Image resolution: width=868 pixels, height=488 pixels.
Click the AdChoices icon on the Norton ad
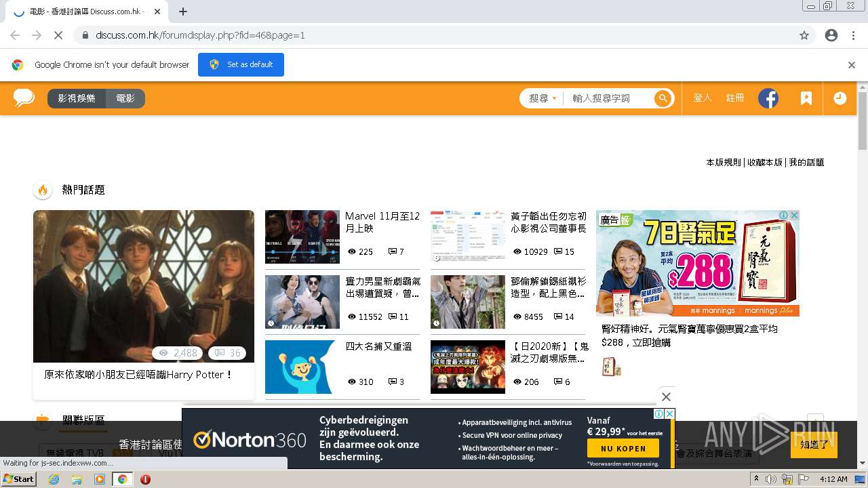(659, 413)
